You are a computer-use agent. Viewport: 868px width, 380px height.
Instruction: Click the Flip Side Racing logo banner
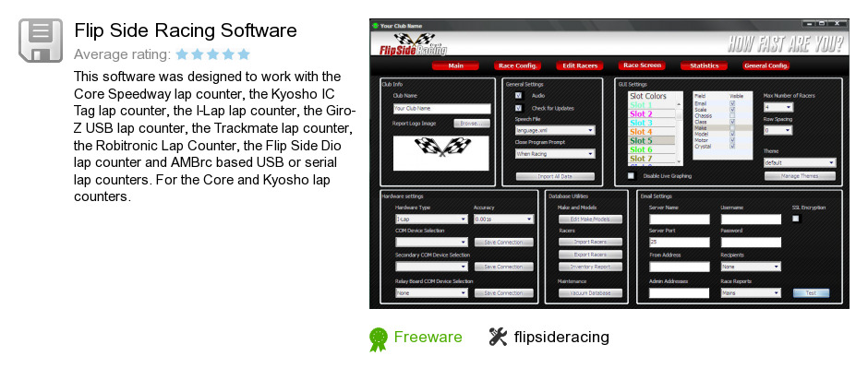(414, 45)
